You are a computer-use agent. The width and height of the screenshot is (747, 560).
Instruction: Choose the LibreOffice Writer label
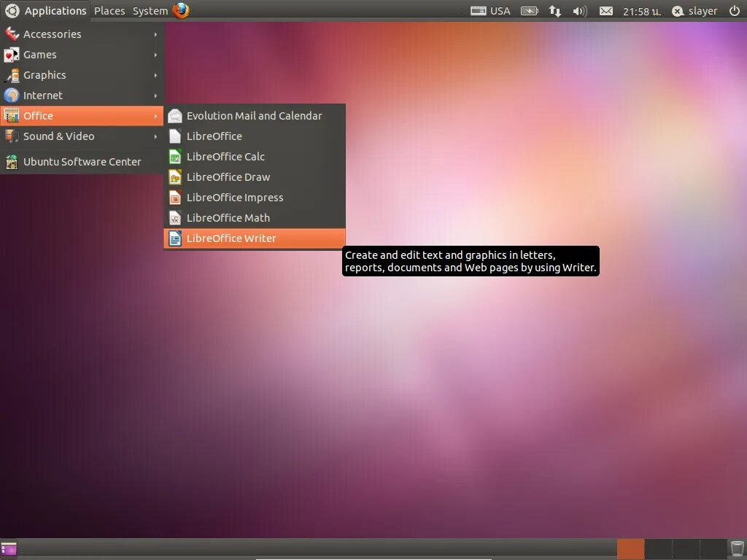(231, 238)
